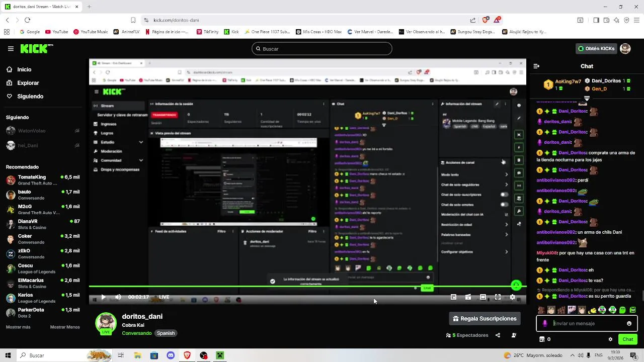The width and height of the screenshot is (644, 362).
Task: Enter fullscreen video mode
Action: (498, 297)
